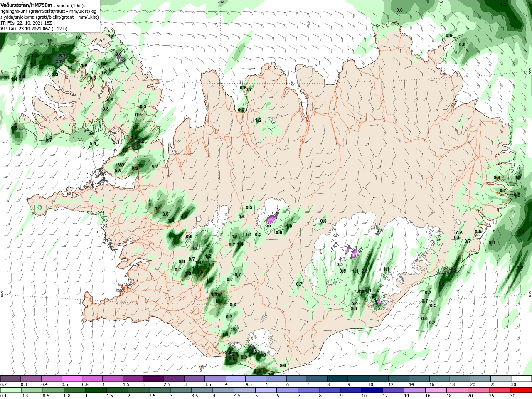The width and height of the screenshot is (532, 399).
Task: Click the darkest purple swatch labeled 2 in the upper legend
Action: point(153,379)
